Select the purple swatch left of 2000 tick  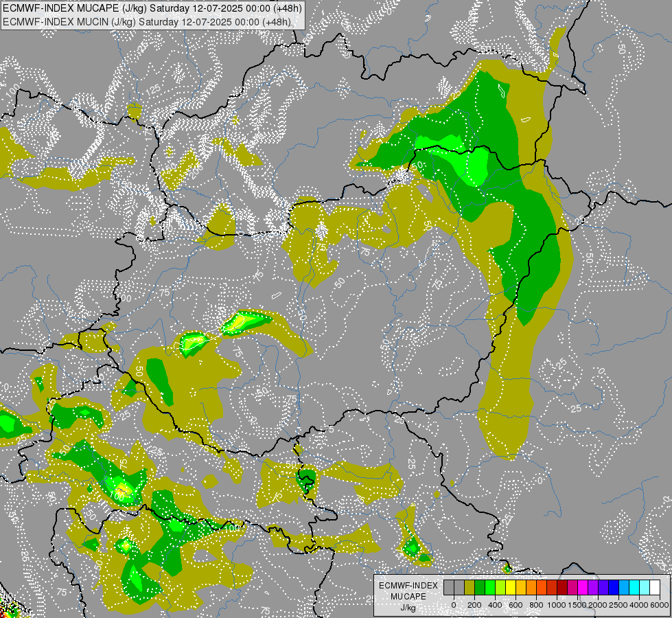[594, 588]
